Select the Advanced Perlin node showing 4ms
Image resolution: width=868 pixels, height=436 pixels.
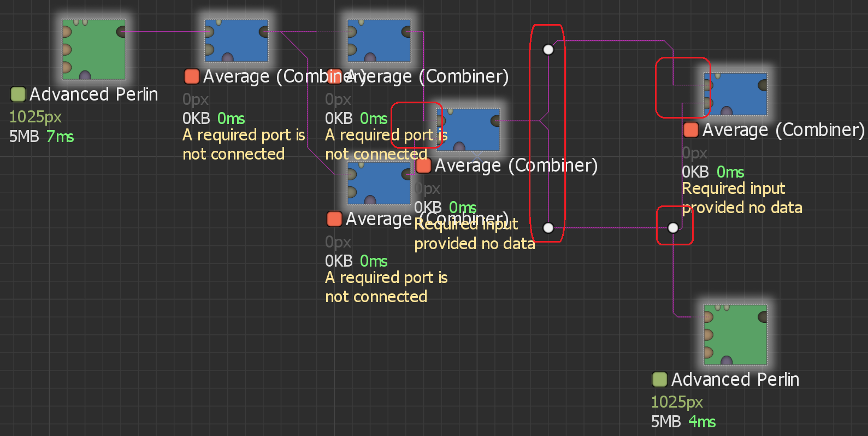735,334
